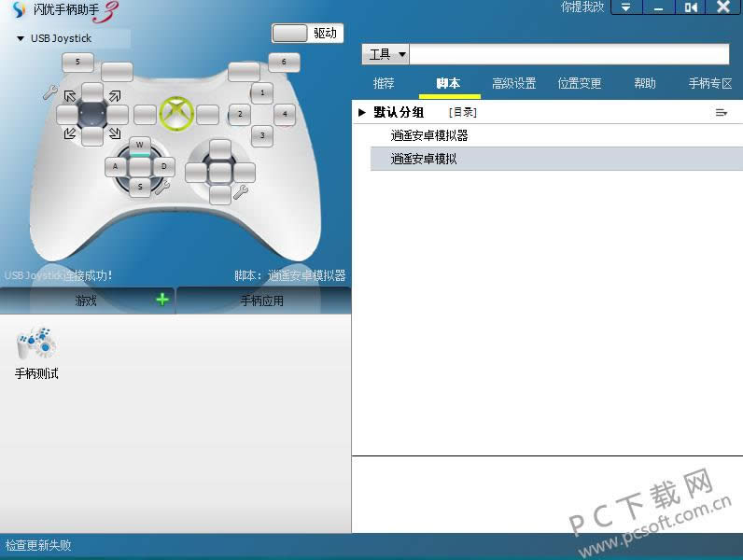Switch to the 高级设置 tab
Screen dimensions: 743x560
[513, 84]
